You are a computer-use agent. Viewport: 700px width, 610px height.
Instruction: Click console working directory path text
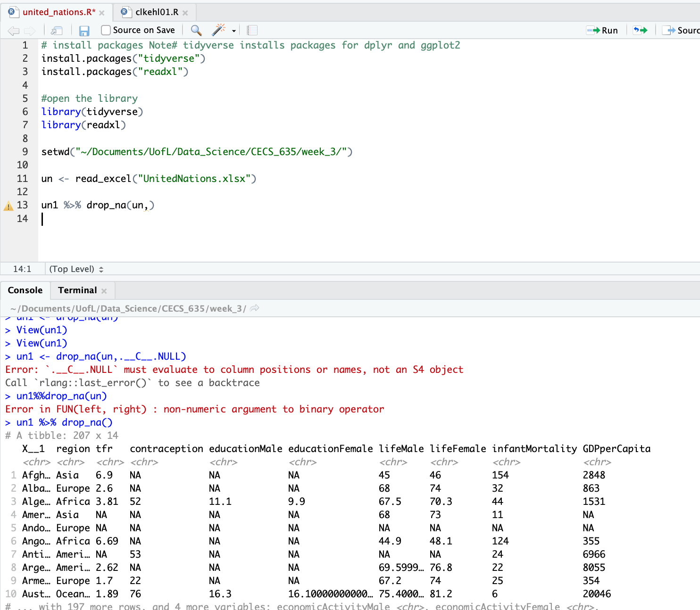tap(128, 308)
